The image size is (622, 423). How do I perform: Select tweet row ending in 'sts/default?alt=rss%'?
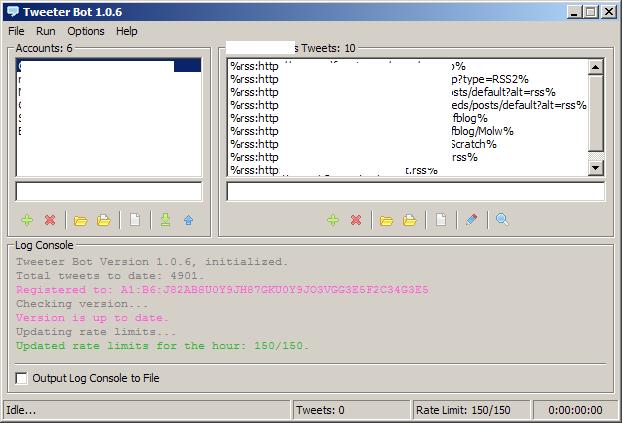[409, 92]
